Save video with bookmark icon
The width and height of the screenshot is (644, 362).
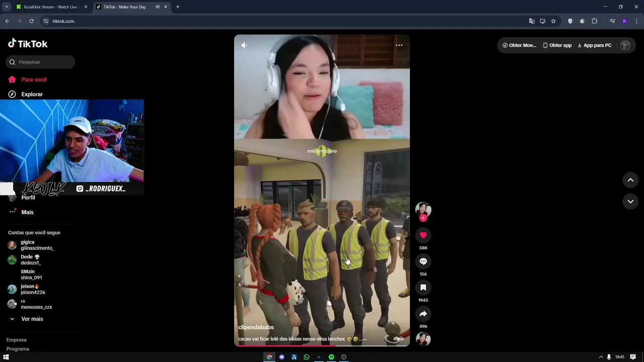click(423, 288)
